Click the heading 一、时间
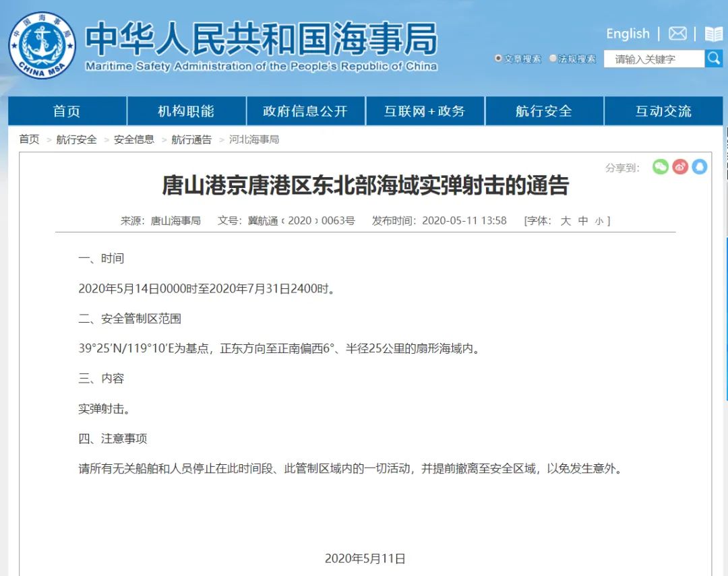Image resolution: width=728 pixels, height=576 pixels. [101, 259]
